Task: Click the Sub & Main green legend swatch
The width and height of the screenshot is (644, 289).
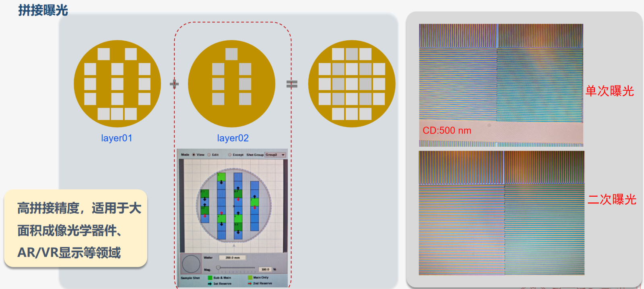Action: 210,278
